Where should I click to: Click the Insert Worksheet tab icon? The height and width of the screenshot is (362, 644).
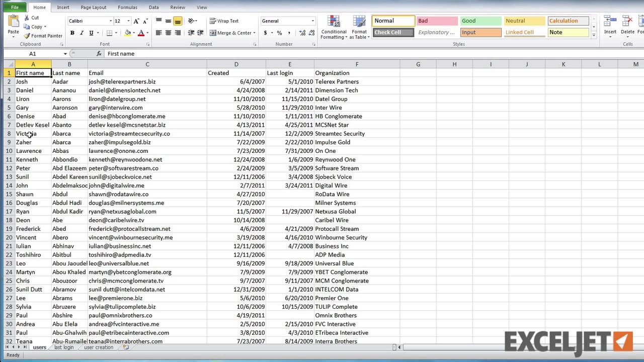point(126,347)
